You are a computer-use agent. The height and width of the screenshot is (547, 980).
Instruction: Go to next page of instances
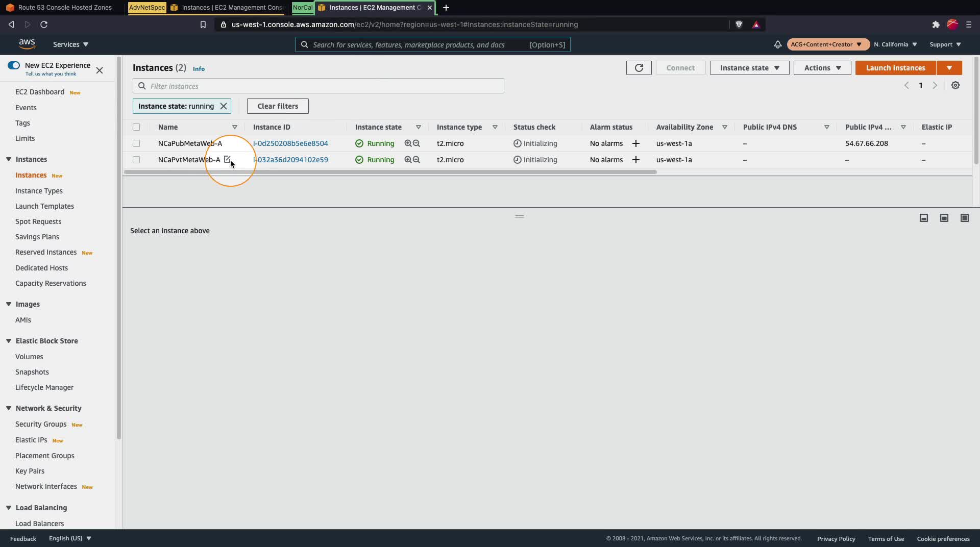coord(935,85)
